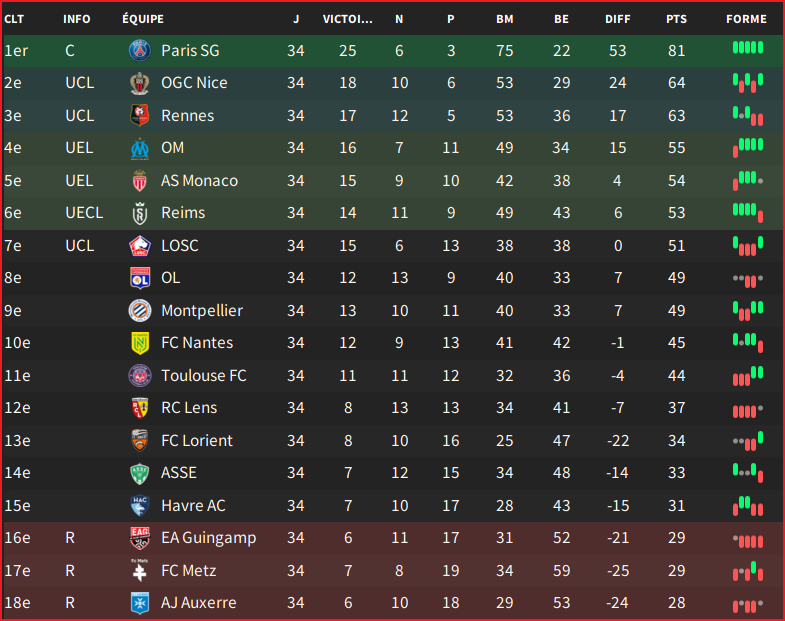The image size is (785, 621).
Task: Open the Toulouse FC team name
Action: pos(204,376)
